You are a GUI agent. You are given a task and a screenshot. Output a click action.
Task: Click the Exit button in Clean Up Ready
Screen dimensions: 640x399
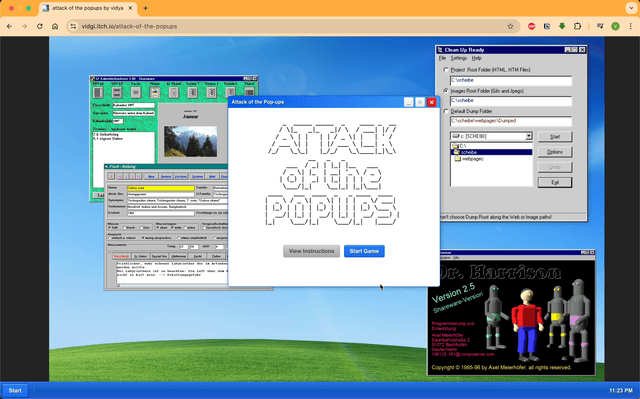coord(555,182)
